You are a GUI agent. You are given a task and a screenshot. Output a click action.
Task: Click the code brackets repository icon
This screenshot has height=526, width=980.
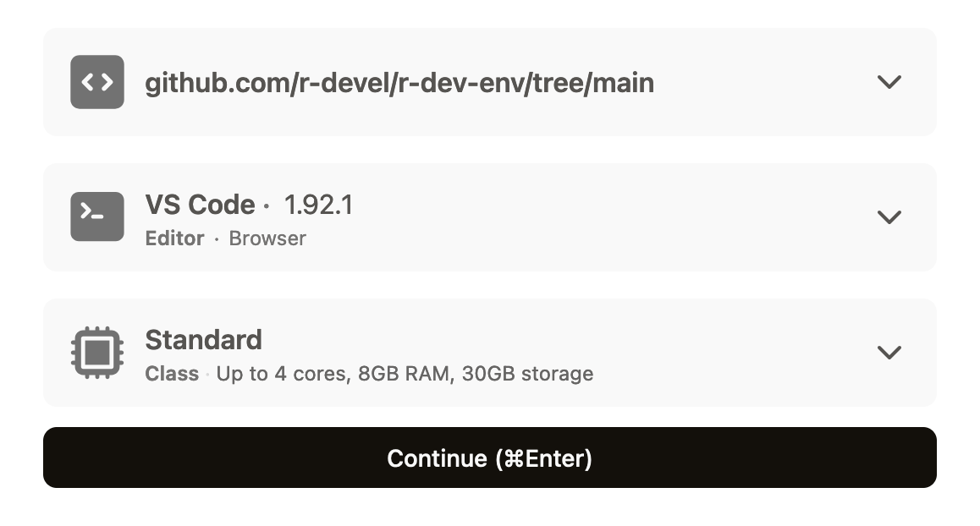click(x=96, y=82)
